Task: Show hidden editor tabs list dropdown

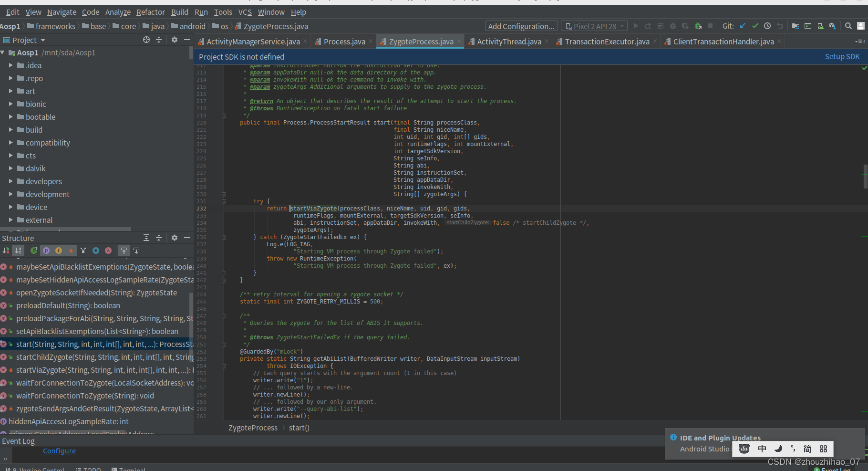Action: [860, 42]
